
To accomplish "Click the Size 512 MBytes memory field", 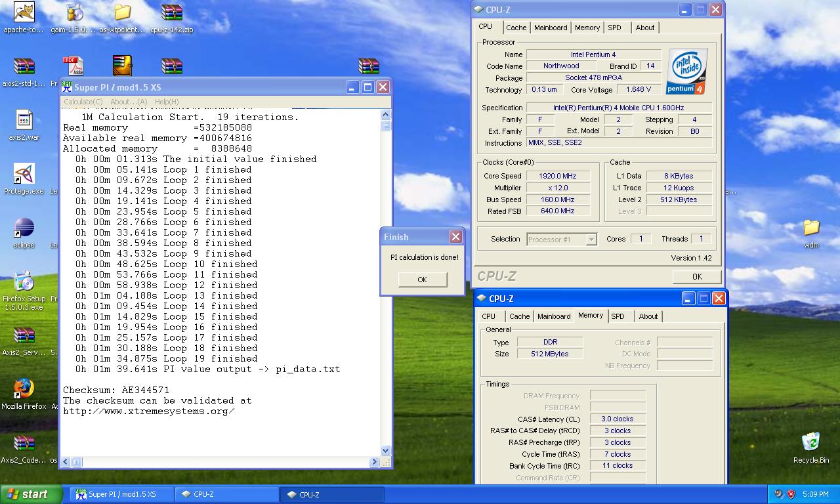I will point(550,354).
